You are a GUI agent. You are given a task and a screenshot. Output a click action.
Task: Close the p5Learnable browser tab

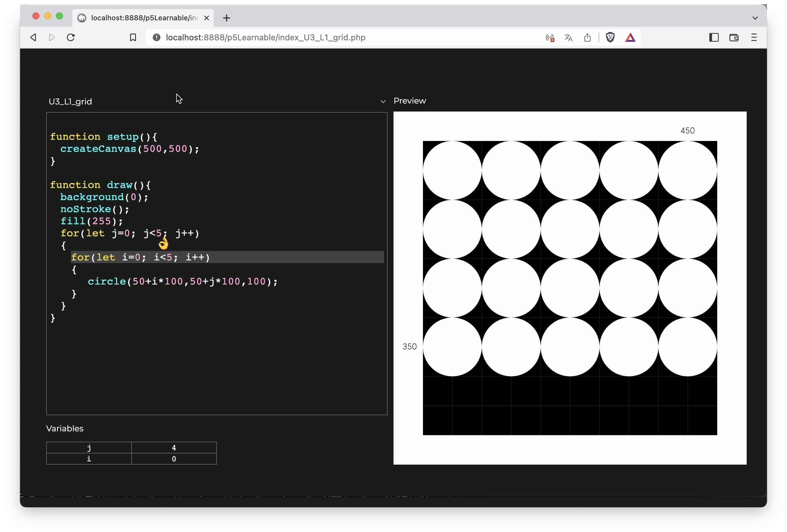tap(206, 18)
